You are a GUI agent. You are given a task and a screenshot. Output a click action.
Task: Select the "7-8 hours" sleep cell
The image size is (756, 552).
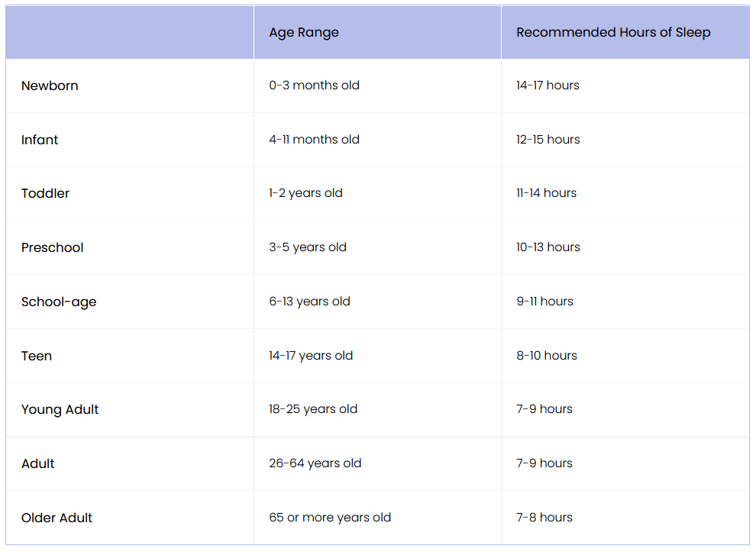click(x=544, y=518)
